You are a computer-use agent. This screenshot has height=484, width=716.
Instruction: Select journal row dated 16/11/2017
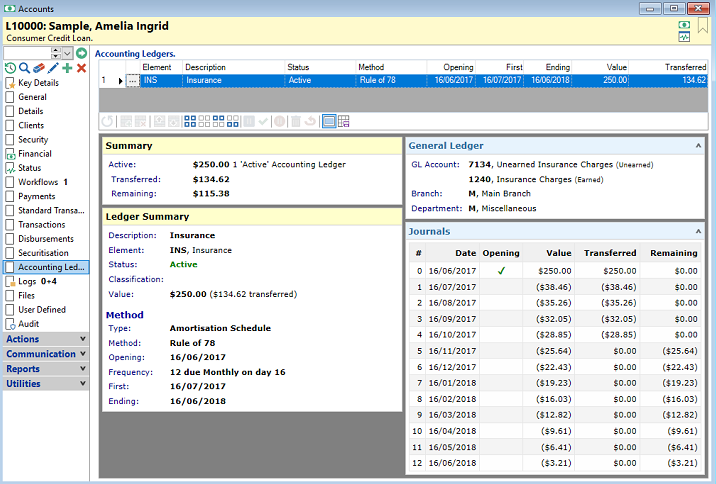(554, 351)
